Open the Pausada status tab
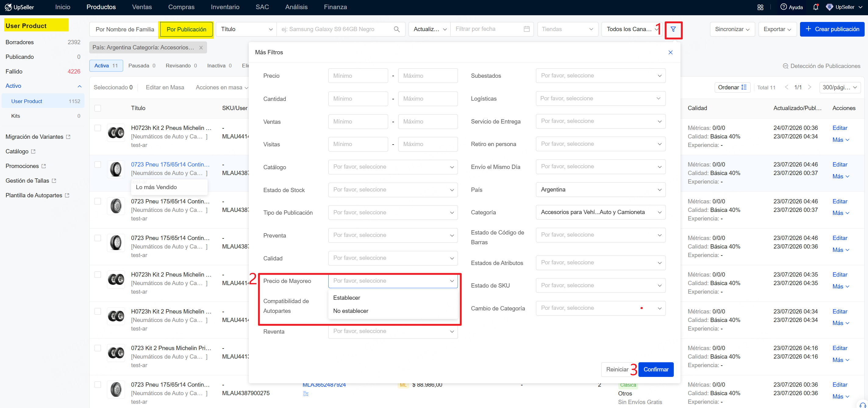Image resolution: width=868 pixels, height=408 pixels. coord(142,66)
